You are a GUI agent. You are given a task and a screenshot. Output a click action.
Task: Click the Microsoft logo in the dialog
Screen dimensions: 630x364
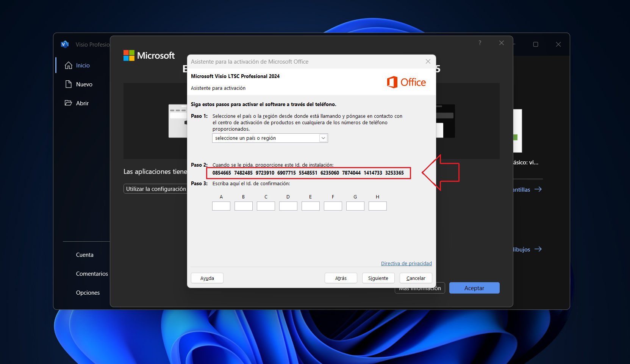[x=149, y=56]
